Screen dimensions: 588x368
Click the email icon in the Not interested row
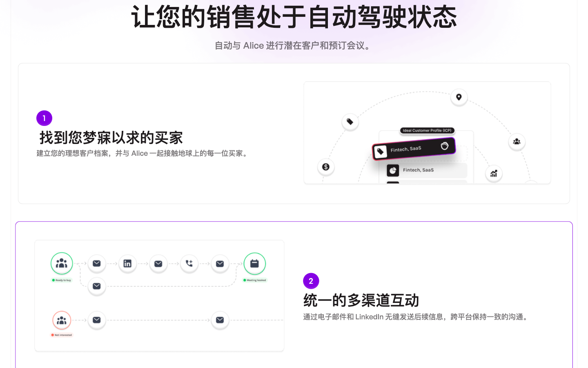[x=97, y=320]
